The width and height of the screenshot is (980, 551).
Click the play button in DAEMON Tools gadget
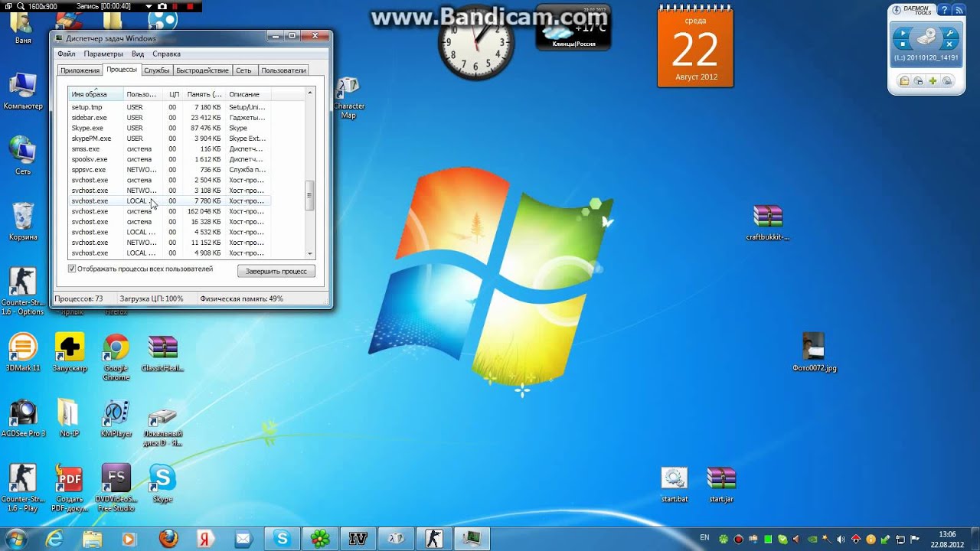click(x=903, y=33)
